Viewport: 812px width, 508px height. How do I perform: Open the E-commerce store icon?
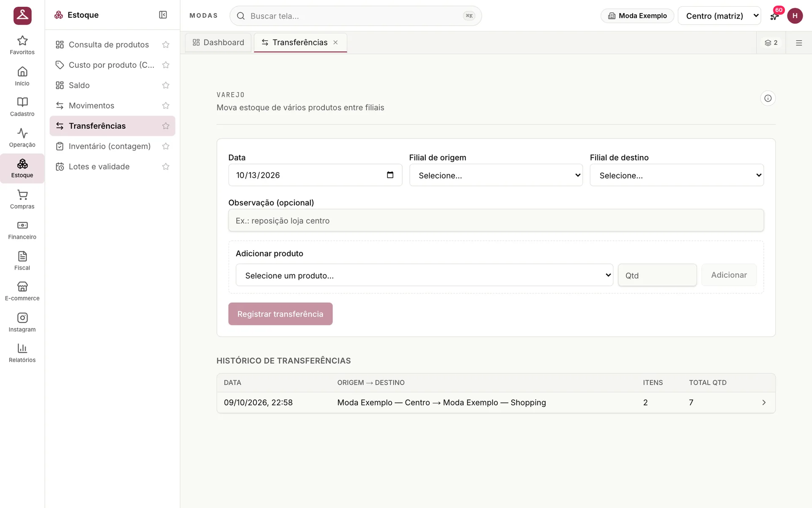(22, 291)
